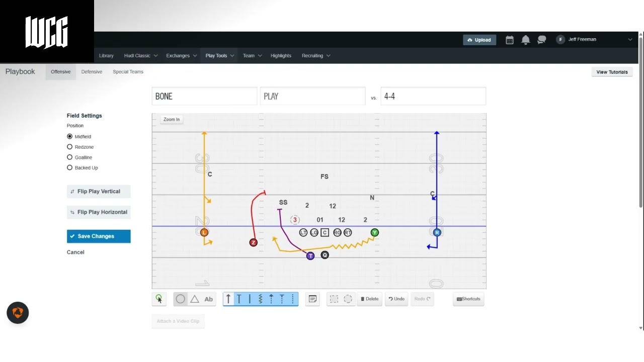This screenshot has width=644, height=362.
Task: Select the purple T player circle
Action: pos(310,256)
